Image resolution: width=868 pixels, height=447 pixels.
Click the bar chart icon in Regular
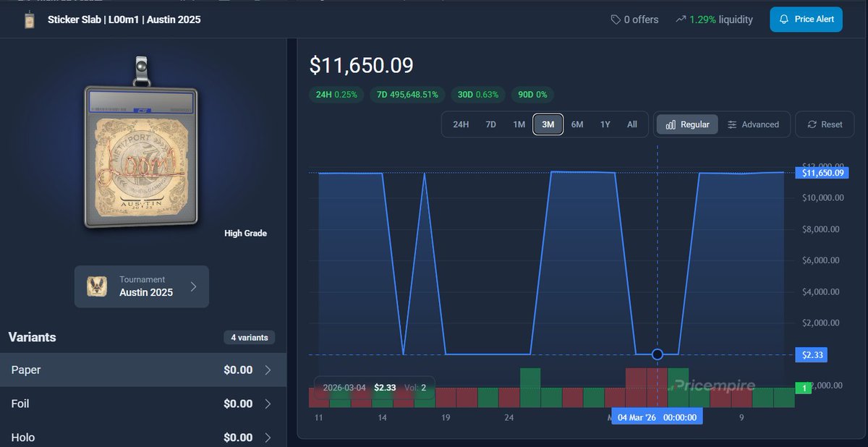[x=671, y=124]
